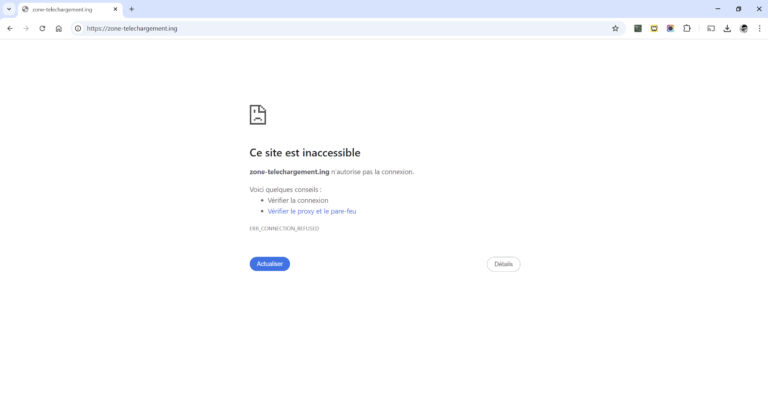Click the dark green extension icon
The height and width of the screenshot is (413, 768).
click(x=638, y=28)
